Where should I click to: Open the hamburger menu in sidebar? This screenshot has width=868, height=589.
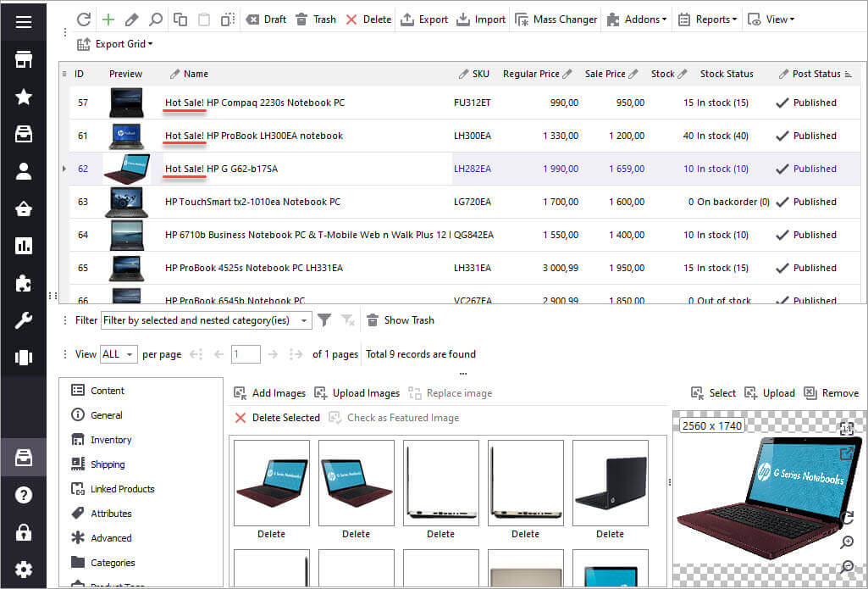[24, 22]
